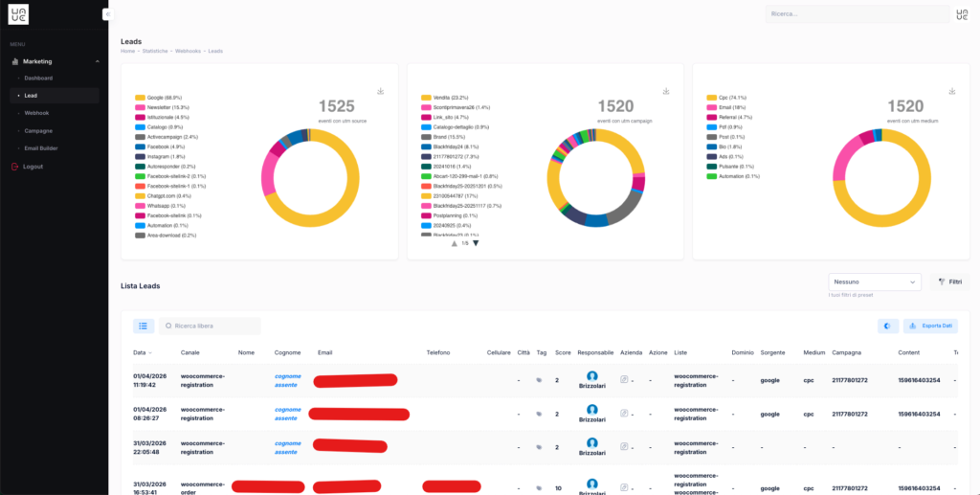The image size is (980, 495).
Task: Click the Ricerca libera search field
Action: [210, 326]
